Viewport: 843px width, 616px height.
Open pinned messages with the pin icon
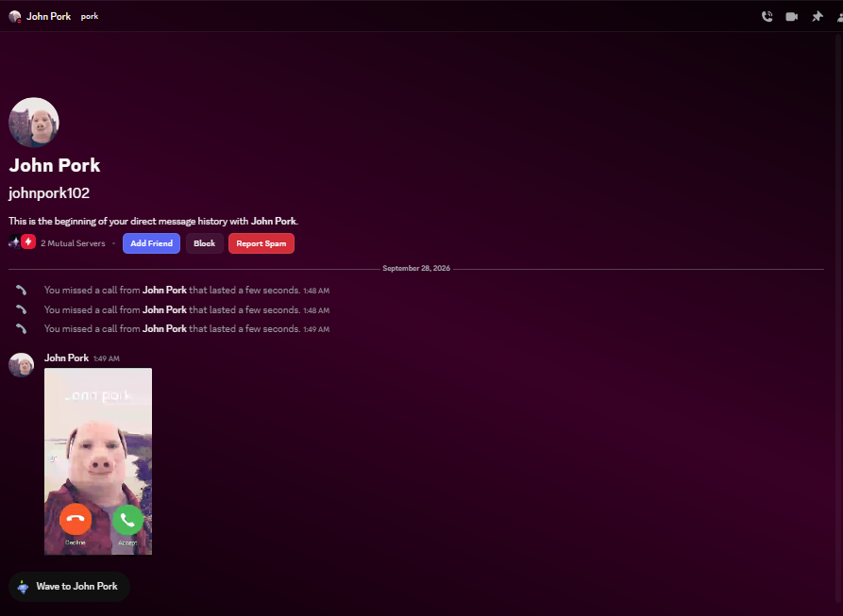coord(818,17)
